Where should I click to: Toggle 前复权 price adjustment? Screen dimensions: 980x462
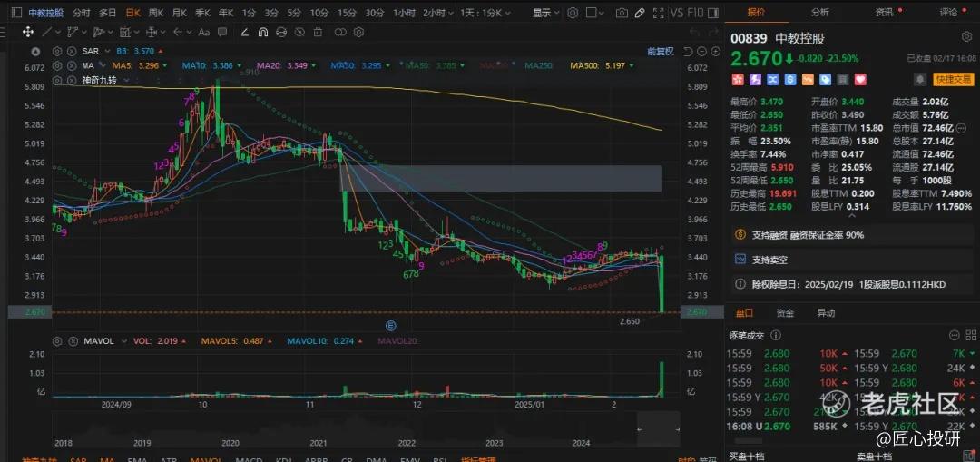coord(660,51)
